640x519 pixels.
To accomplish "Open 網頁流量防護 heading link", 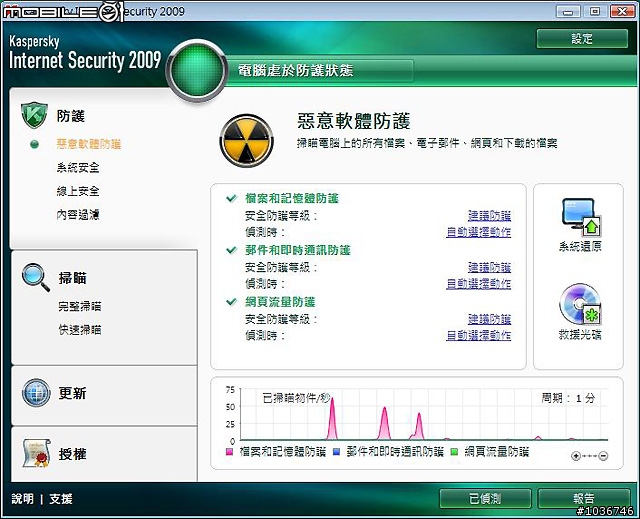I will point(280,302).
